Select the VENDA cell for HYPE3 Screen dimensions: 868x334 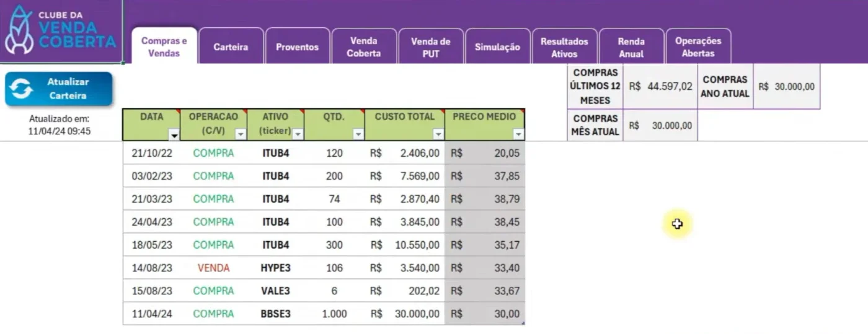coord(214,268)
